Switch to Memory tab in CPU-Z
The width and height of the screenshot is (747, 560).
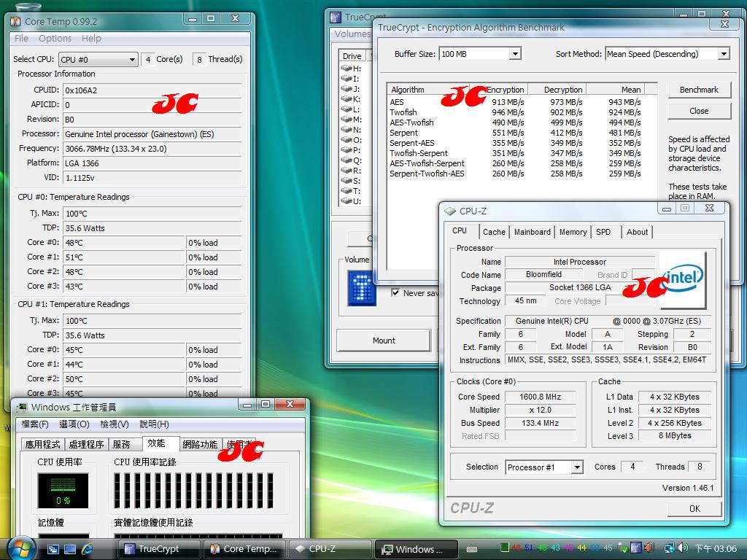click(x=573, y=232)
